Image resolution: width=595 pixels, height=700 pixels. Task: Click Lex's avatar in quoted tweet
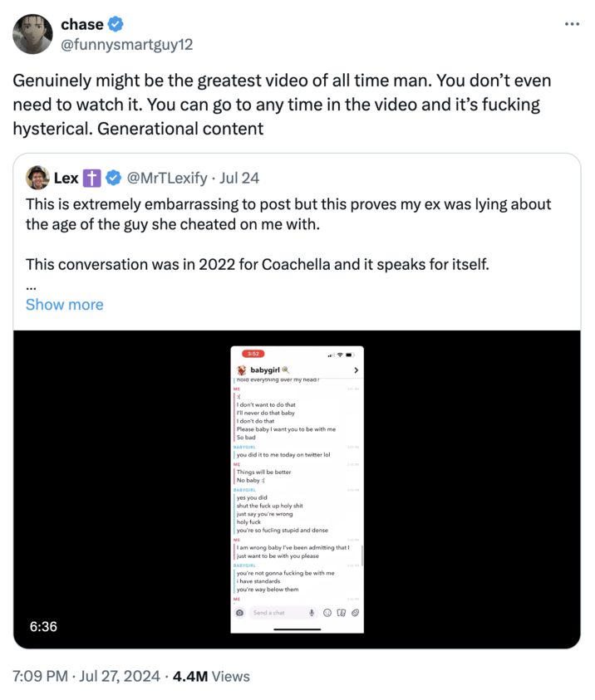pos(37,178)
